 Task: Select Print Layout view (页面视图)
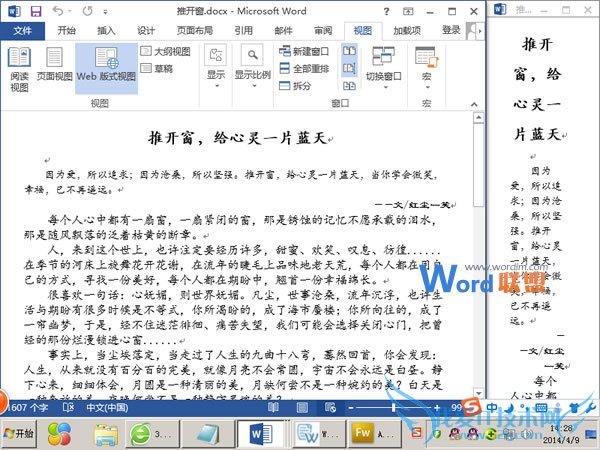[x=53, y=68]
